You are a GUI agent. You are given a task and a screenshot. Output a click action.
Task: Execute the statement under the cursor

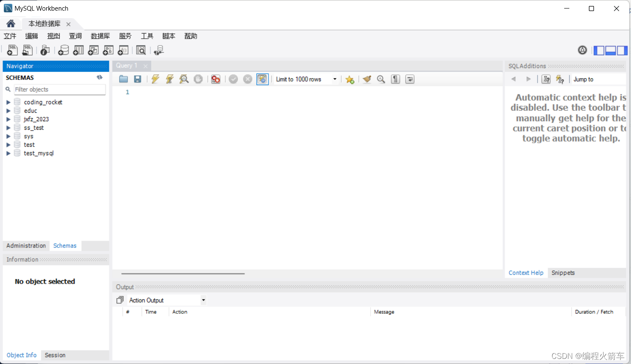coord(170,79)
